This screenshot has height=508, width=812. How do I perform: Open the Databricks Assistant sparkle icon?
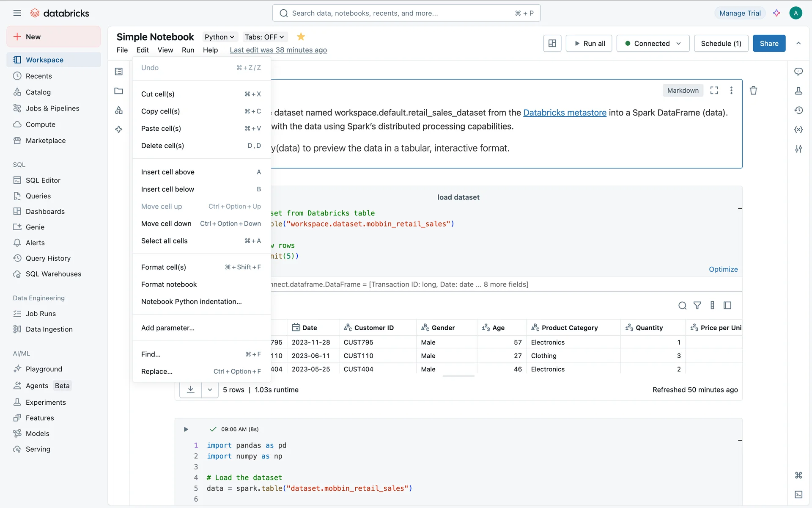click(776, 13)
